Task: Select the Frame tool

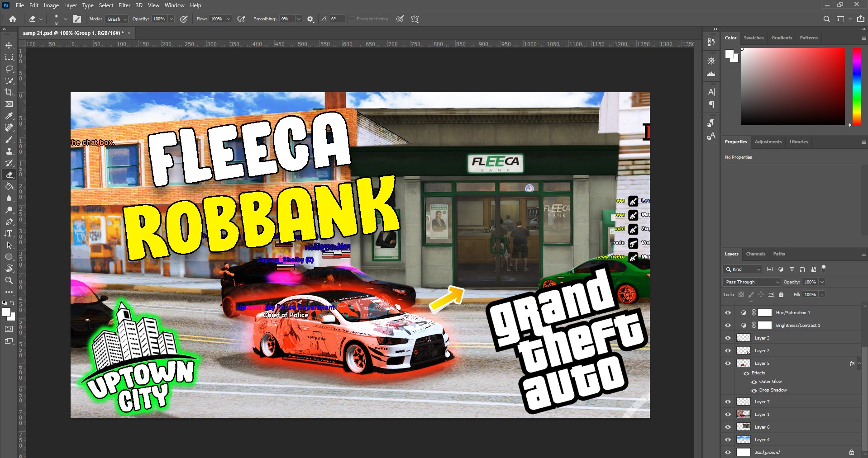Action: point(9,104)
